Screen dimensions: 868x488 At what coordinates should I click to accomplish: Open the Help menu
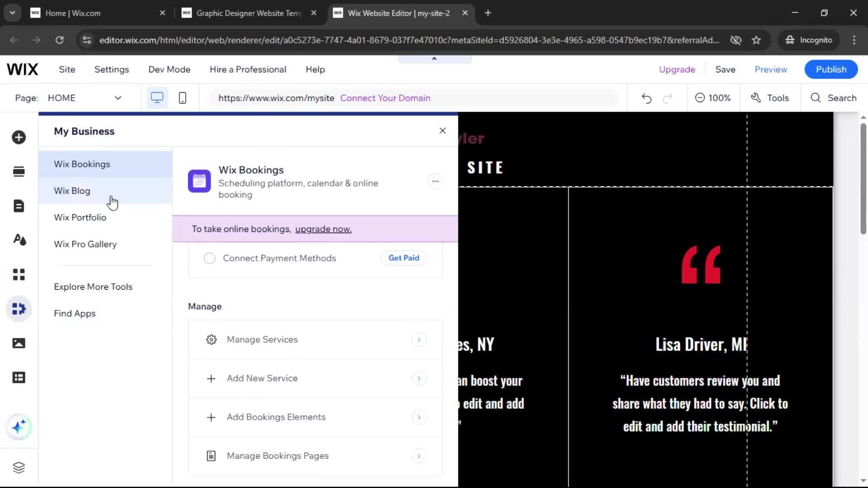(315, 70)
